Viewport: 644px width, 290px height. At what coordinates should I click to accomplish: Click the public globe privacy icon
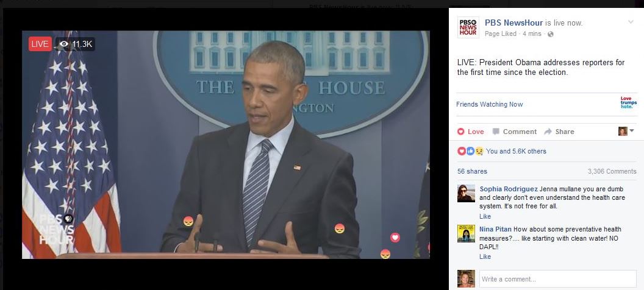tap(550, 34)
